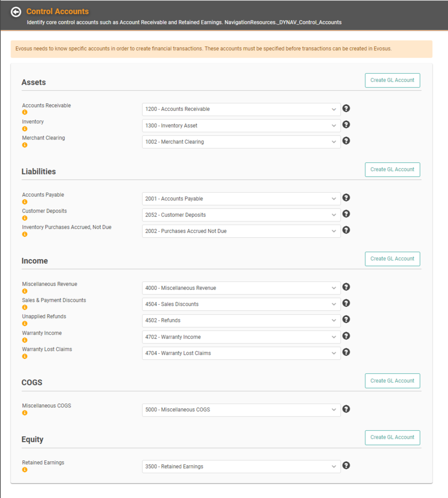Screen dimensions: 448x498
Task: Click orange info icon under Customer Deposits
Action: pyautogui.click(x=25, y=218)
